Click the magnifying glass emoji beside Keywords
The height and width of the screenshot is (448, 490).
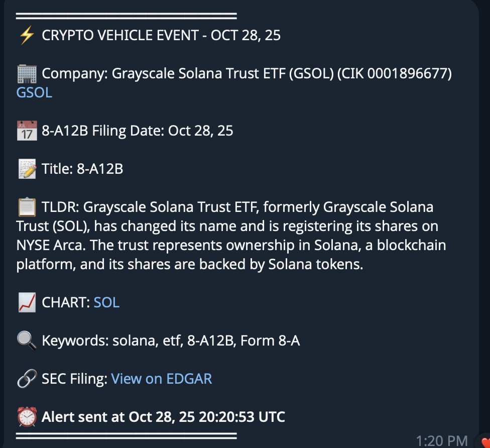pos(26,341)
